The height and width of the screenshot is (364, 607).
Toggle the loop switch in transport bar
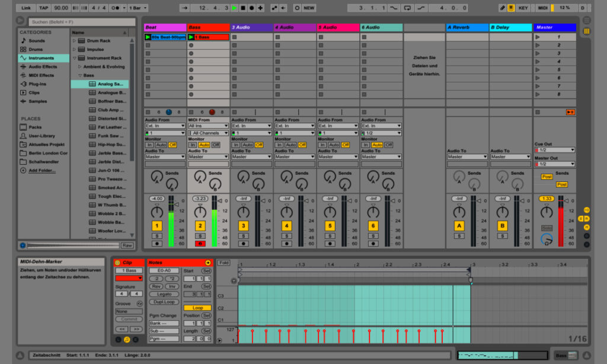[407, 8]
